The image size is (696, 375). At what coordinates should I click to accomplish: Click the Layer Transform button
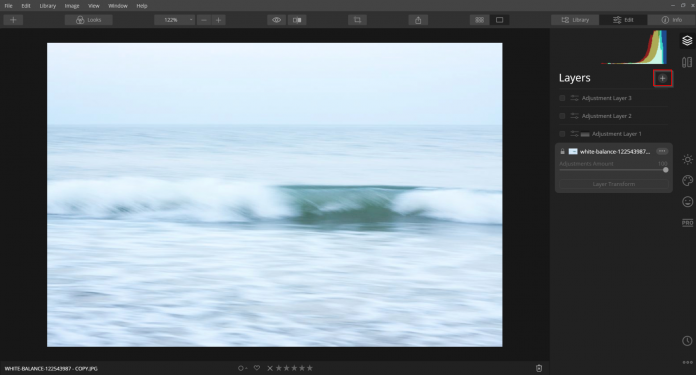click(x=614, y=184)
